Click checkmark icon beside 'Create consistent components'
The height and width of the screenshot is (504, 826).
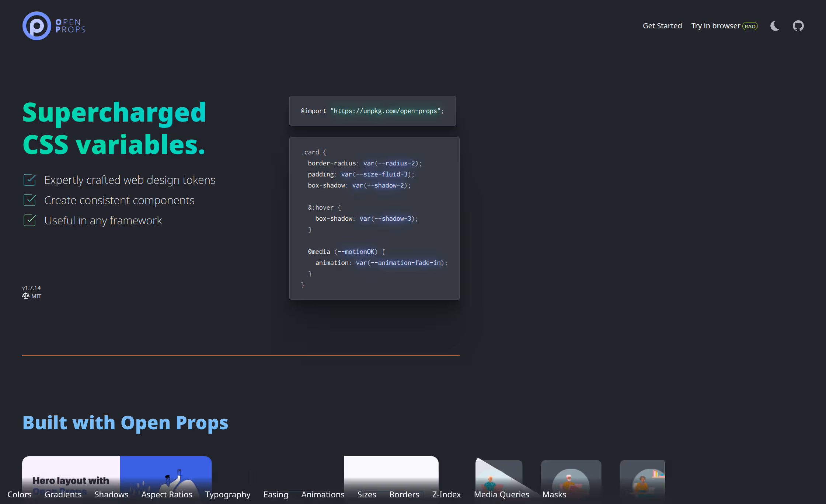click(x=29, y=200)
